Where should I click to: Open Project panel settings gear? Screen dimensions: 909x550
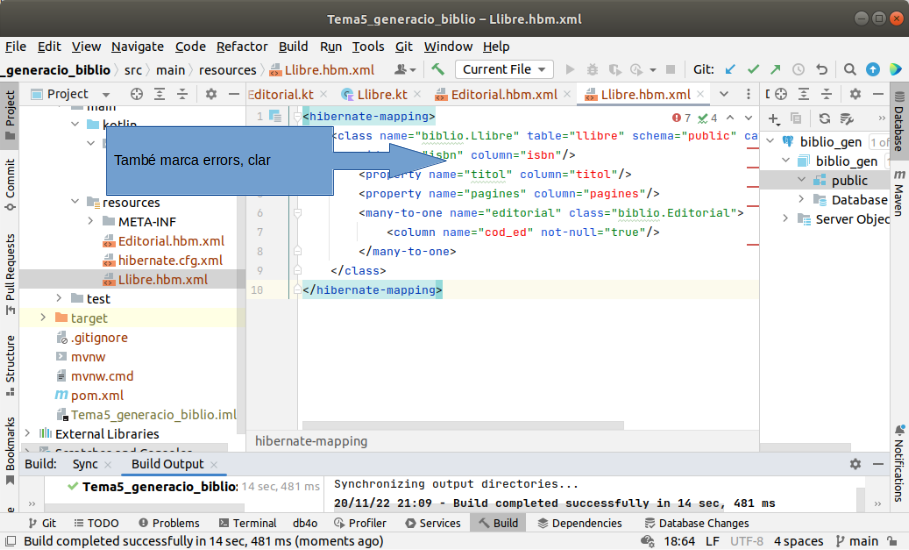click(x=211, y=94)
